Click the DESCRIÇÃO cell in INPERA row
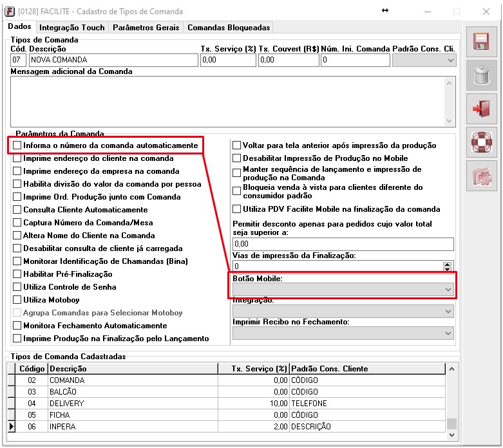 [x=367, y=427]
